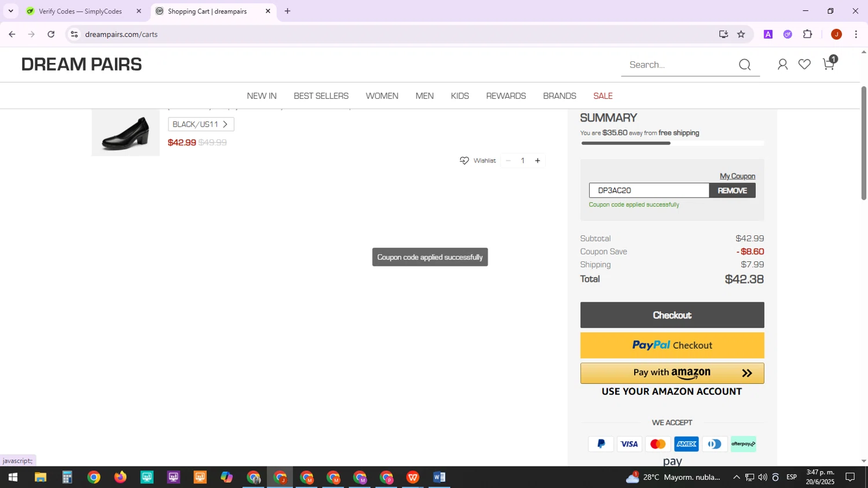Image resolution: width=868 pixels, height=488 pixels.
Task: Close the Shopping Cart dreampairs tab
Action: [x=268, y=11]
